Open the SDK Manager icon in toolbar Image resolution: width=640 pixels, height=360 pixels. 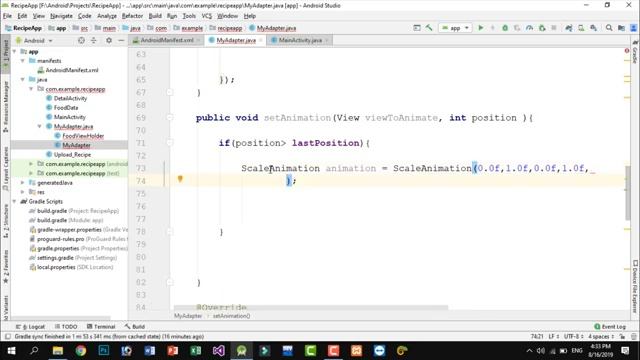coord(593,28)
